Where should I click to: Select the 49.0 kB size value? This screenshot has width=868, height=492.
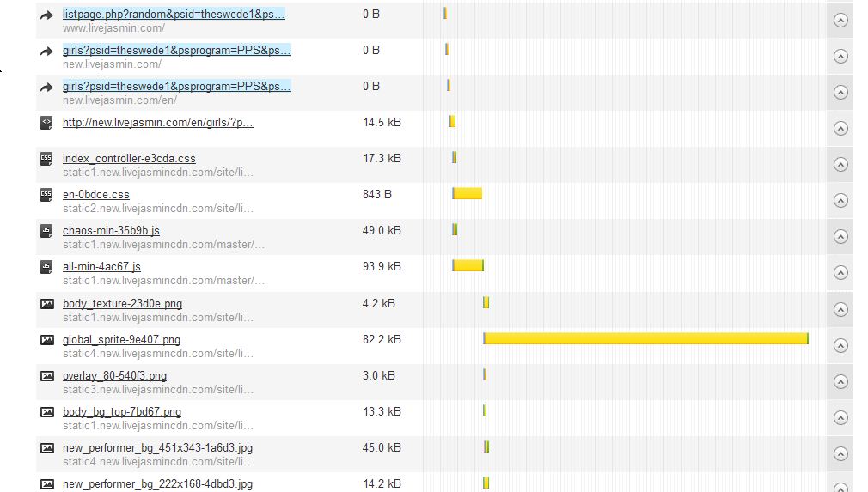click(x=382, y=230)
